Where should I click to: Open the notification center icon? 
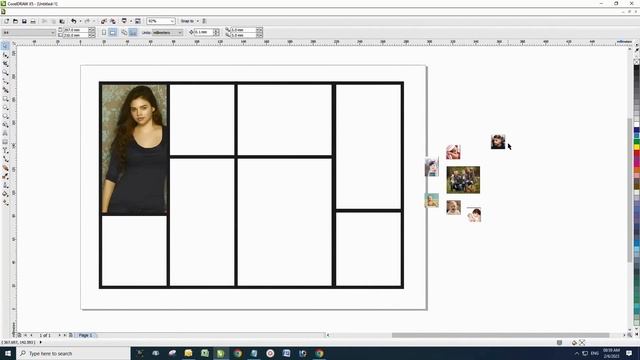(x=629, y=353)
